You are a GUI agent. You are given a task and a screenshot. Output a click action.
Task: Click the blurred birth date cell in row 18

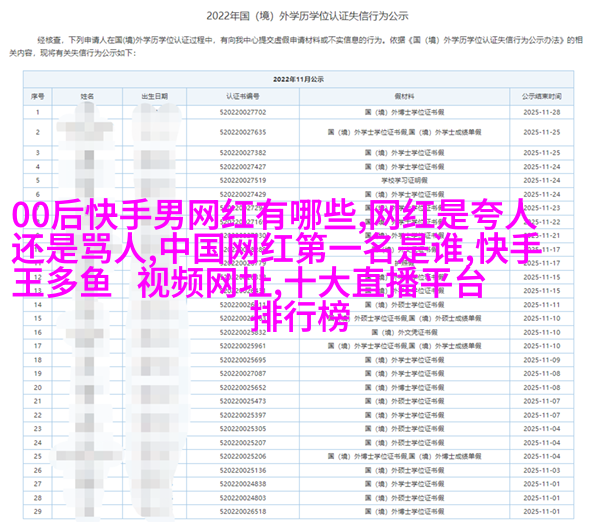(x=155, y=360)
